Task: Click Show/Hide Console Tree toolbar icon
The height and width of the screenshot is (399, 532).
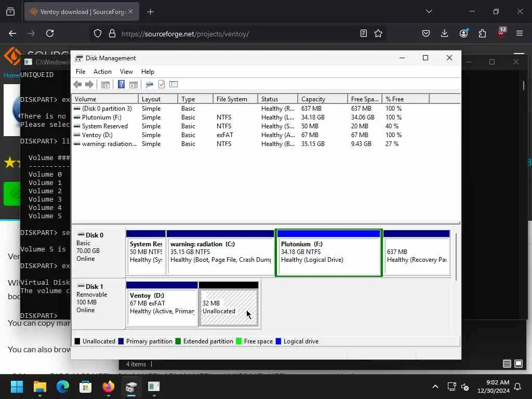Action: pos(105,85)
